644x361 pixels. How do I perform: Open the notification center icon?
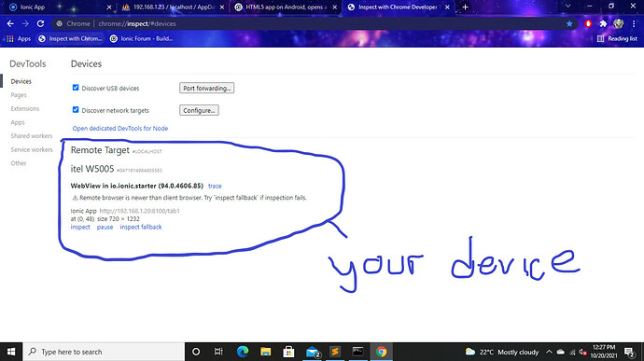tap(630, 352)
